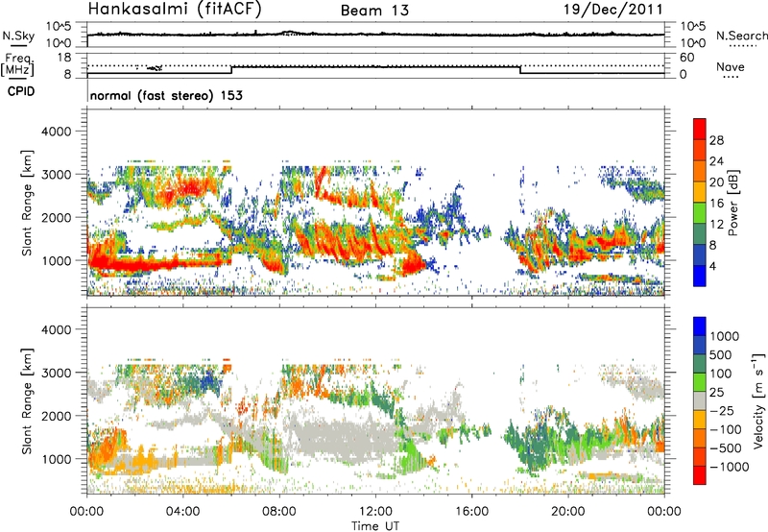
Task: Click 'normal (fast stereo) 153' text
Action: click(166, 95)
